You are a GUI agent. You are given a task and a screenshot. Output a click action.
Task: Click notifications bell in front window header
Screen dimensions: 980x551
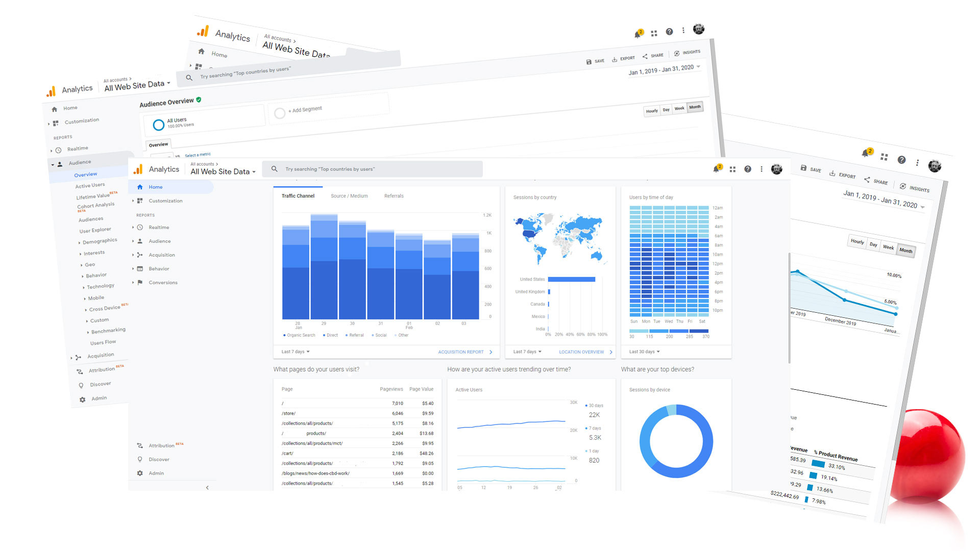coord(717,169)
